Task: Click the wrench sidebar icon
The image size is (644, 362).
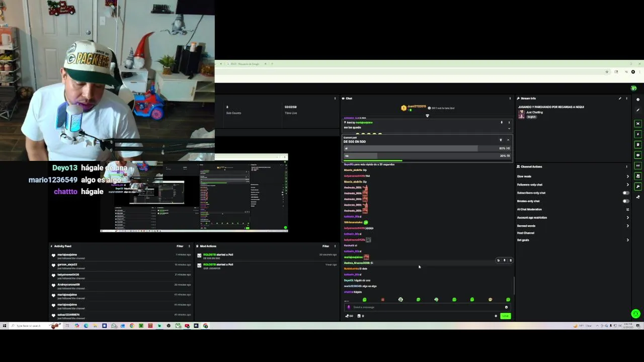Action: click(638, 187)
